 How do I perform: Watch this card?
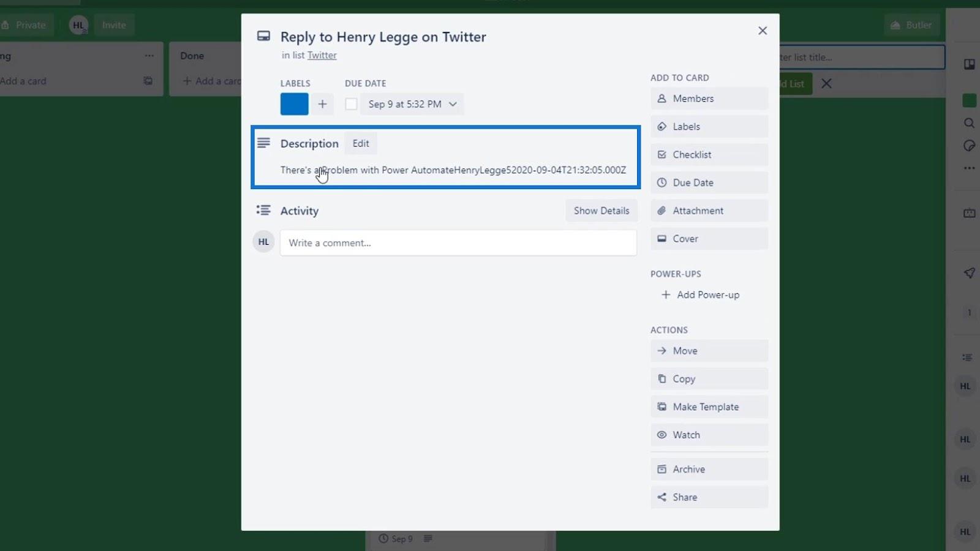(x=709, y=435)
